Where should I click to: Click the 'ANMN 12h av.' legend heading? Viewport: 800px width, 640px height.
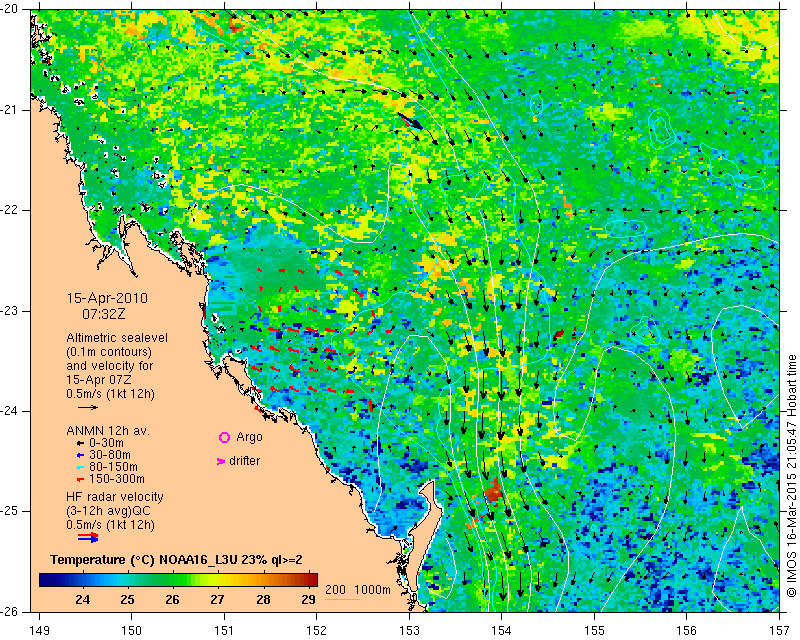click(107, 431)
